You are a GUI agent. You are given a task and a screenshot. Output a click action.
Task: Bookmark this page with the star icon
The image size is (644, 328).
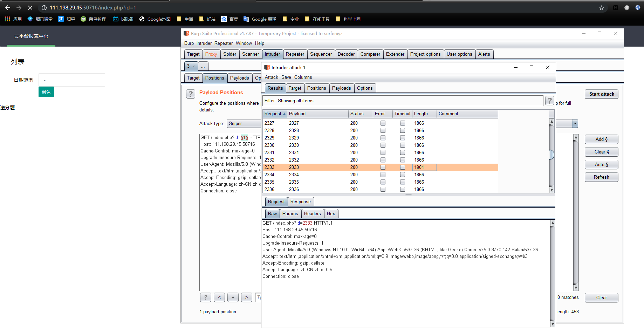(602, 8)
